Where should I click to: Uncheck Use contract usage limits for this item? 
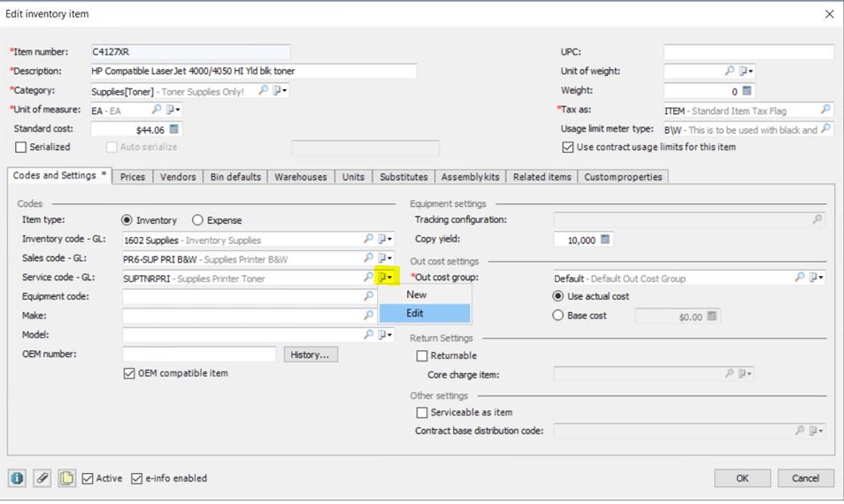pos(568,148)
